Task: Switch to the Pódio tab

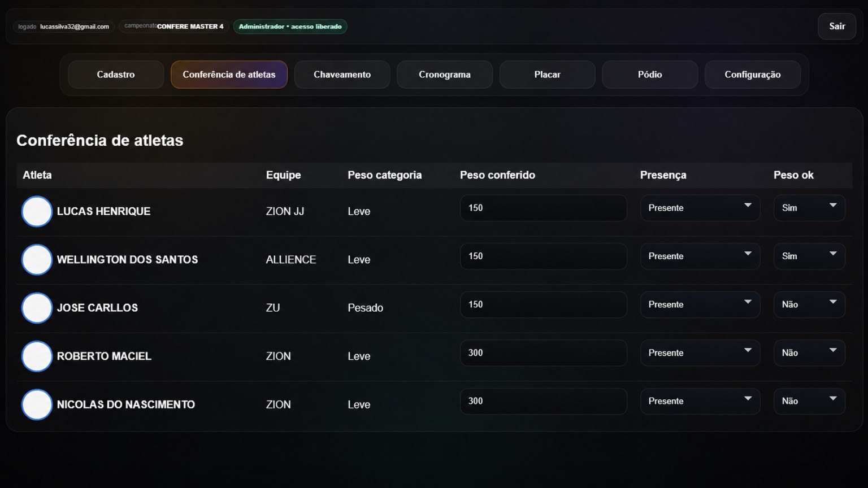Action: (x=650, y=75)
